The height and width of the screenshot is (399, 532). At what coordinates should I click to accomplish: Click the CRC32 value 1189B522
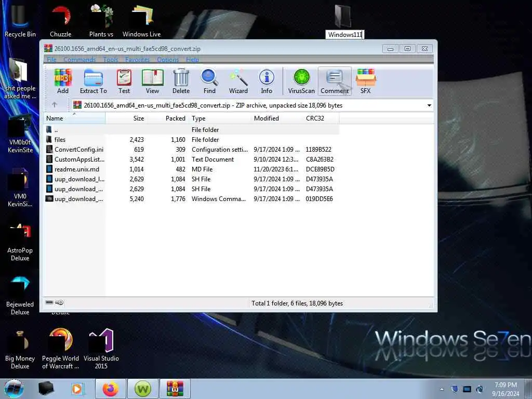click(x=318, y=149)
